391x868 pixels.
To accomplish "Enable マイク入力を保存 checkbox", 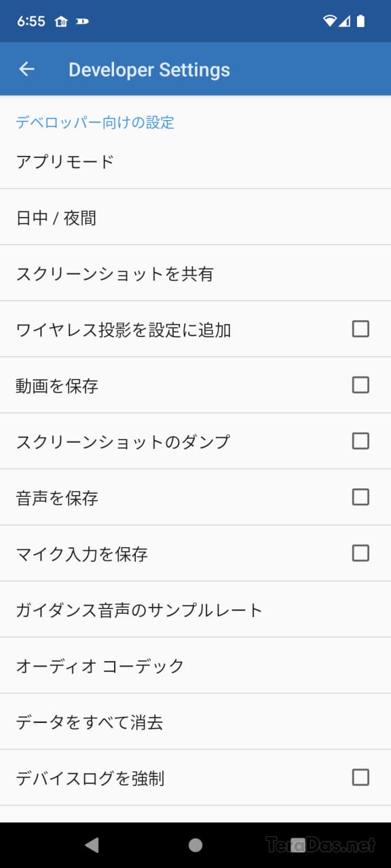I will click(360, 553).
